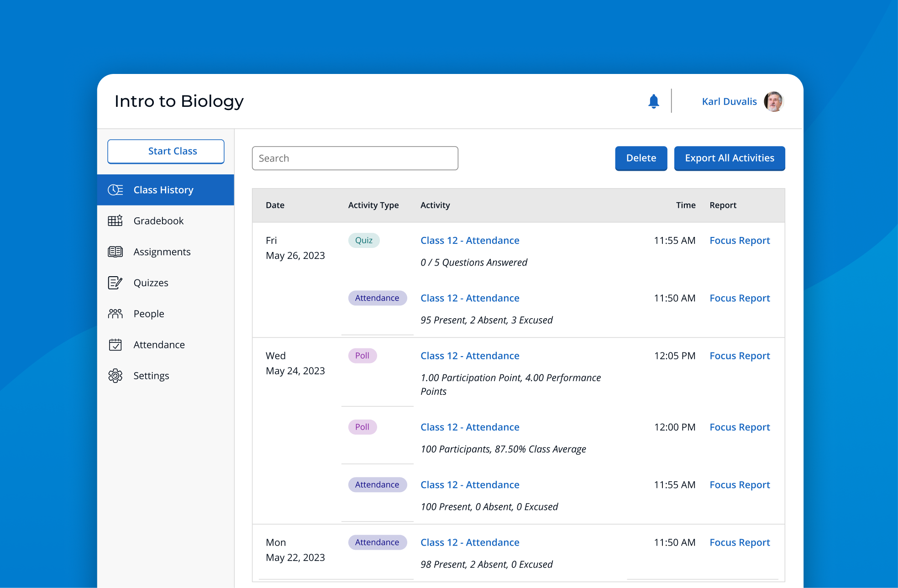The image size is (898, 588).
Task: Select the Class History clock icon
Action: [115, 189]
